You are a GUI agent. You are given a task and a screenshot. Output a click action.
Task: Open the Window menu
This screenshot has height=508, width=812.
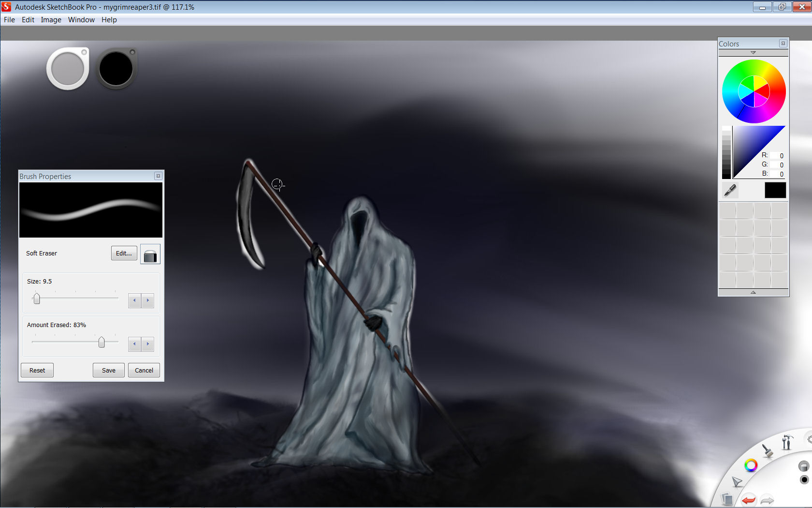(x=81, y=20)
